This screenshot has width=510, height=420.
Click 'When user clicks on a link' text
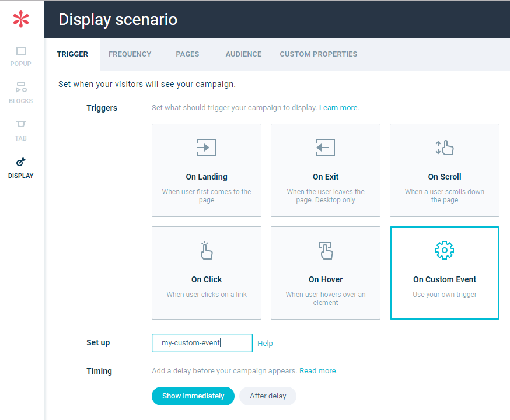(x=207, y=295)
